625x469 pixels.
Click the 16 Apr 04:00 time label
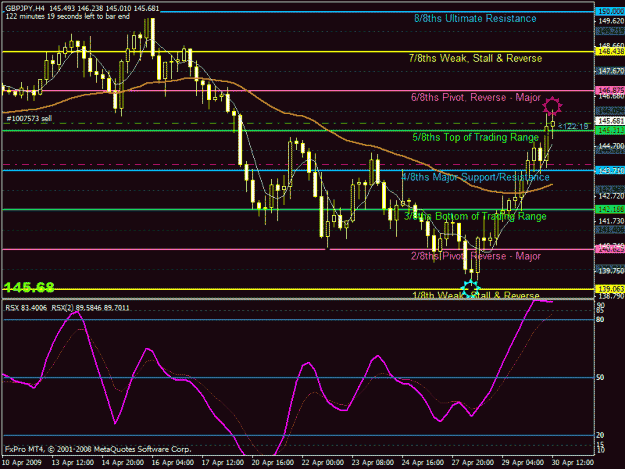173,463
